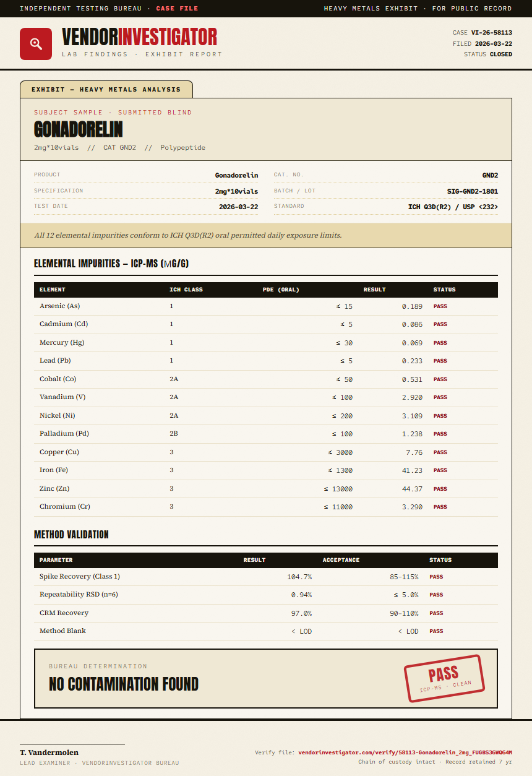Viewport: 532px width, 776px height.
Task: Click the CRM Recovery acceptance 90–110%
Action: click(x=404, y=613)
